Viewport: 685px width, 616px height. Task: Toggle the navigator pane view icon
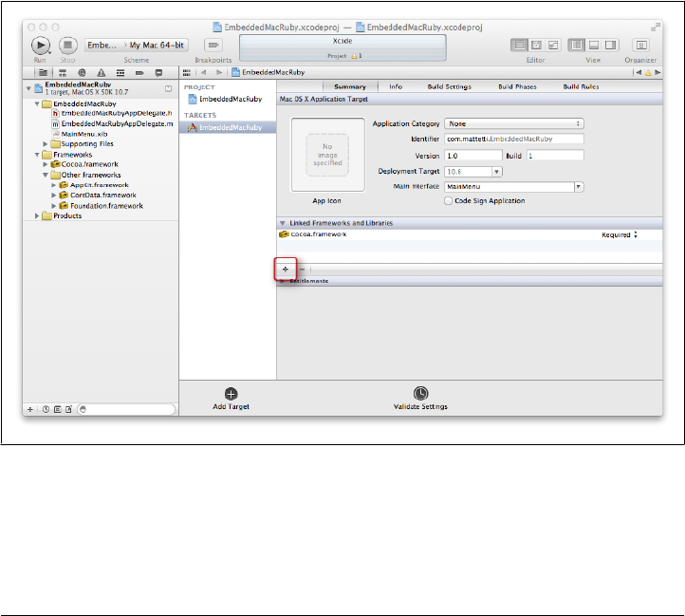click(577, 45)
